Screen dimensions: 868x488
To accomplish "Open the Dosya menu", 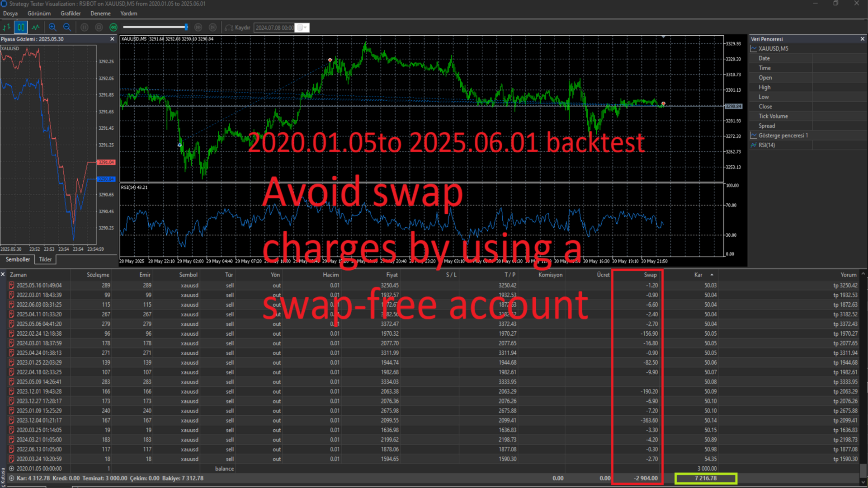I will (10, 14).
